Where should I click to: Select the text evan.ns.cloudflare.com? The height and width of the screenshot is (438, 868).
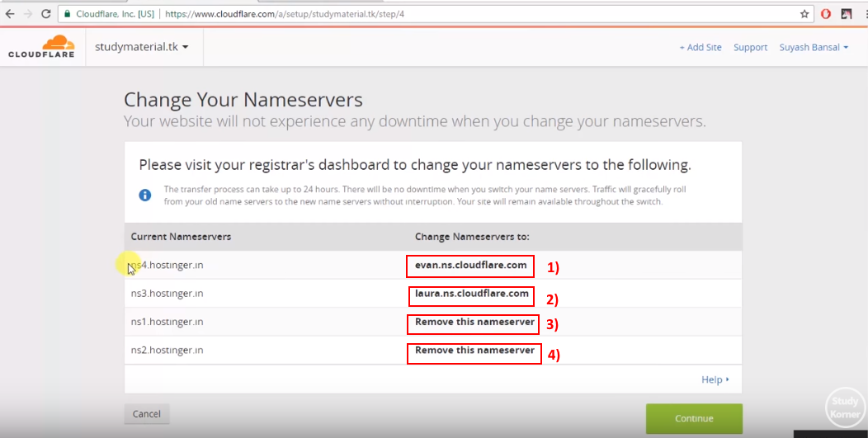click(x=470, y=265)
